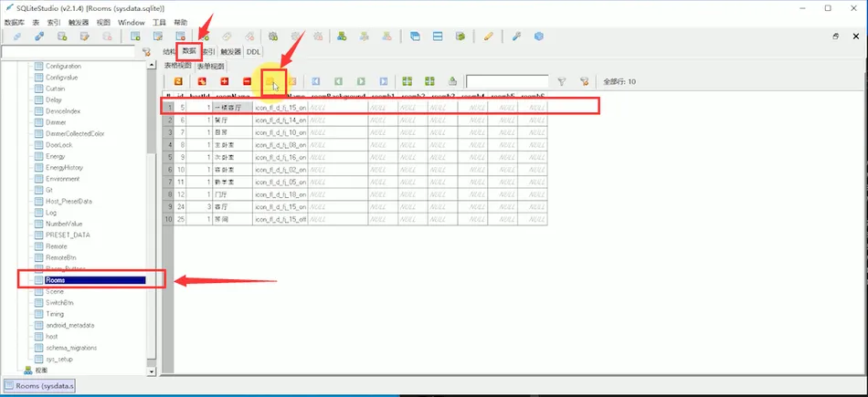Click the funnel filter icon

(561, 81)
